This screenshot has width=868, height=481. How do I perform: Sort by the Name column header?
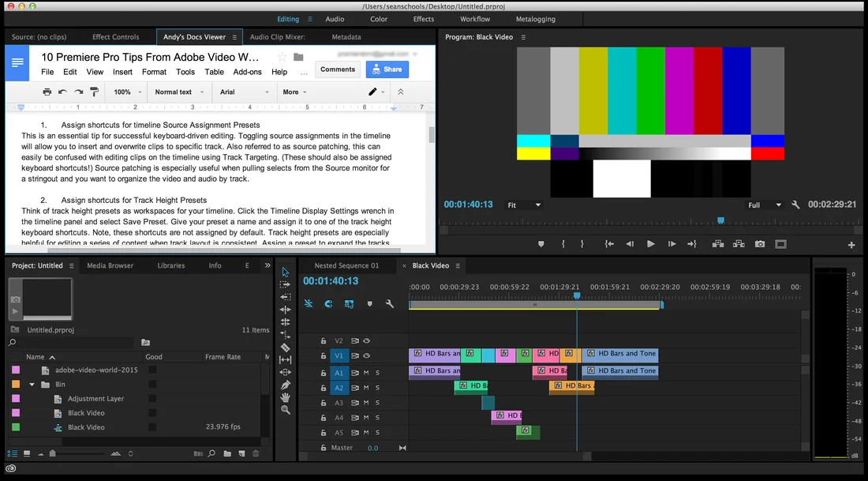[36, 357]
